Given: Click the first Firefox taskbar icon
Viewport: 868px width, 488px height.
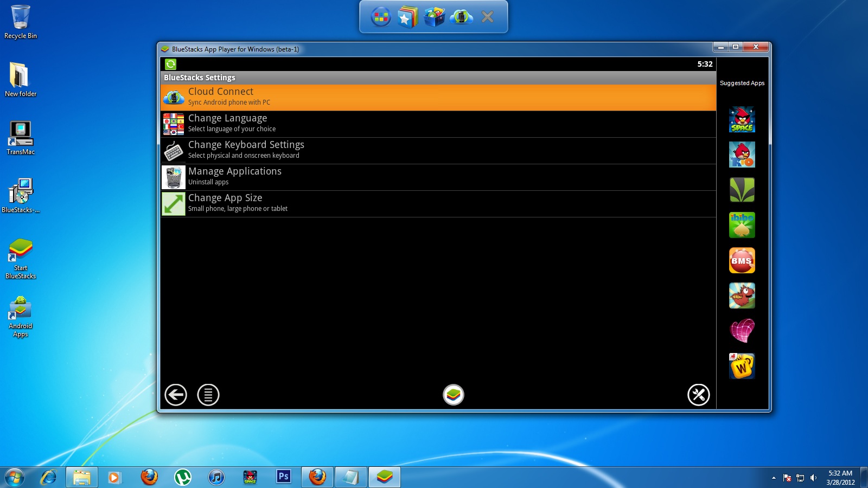Looking at the screenshot, I should coord(149,477).
